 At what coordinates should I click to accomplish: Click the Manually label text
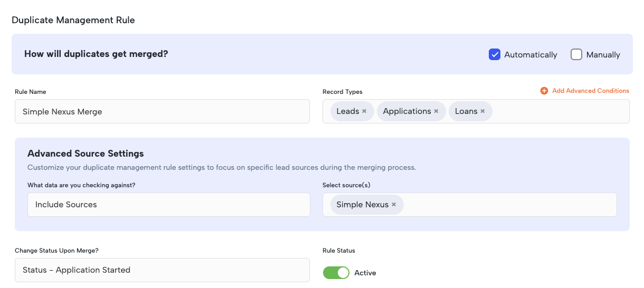coord(603,55)
